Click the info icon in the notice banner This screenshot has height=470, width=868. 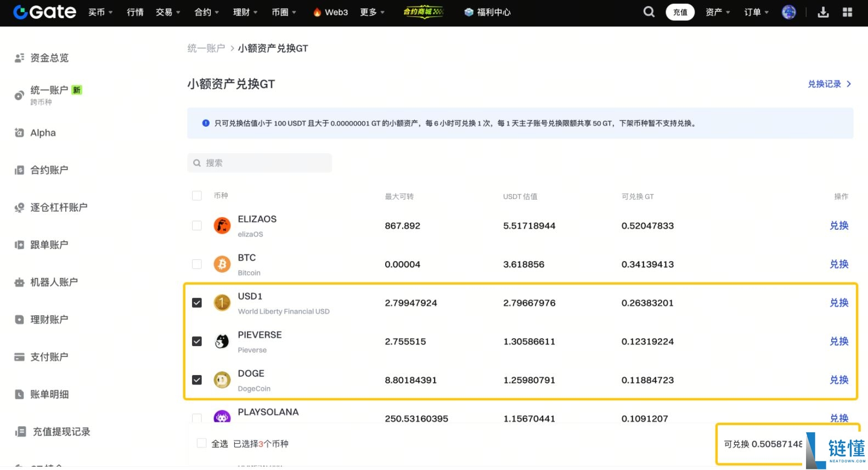(x=206, y=123)
